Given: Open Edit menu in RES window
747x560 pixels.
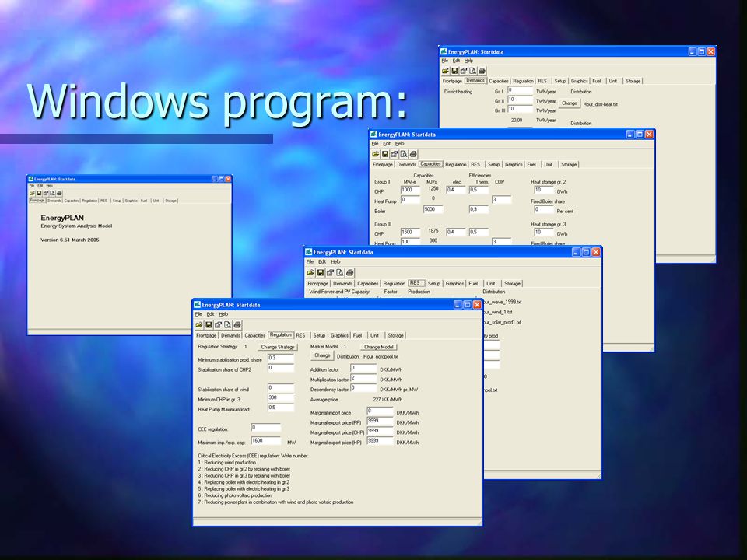Looking at the screenshot, I should coord(322,262).
